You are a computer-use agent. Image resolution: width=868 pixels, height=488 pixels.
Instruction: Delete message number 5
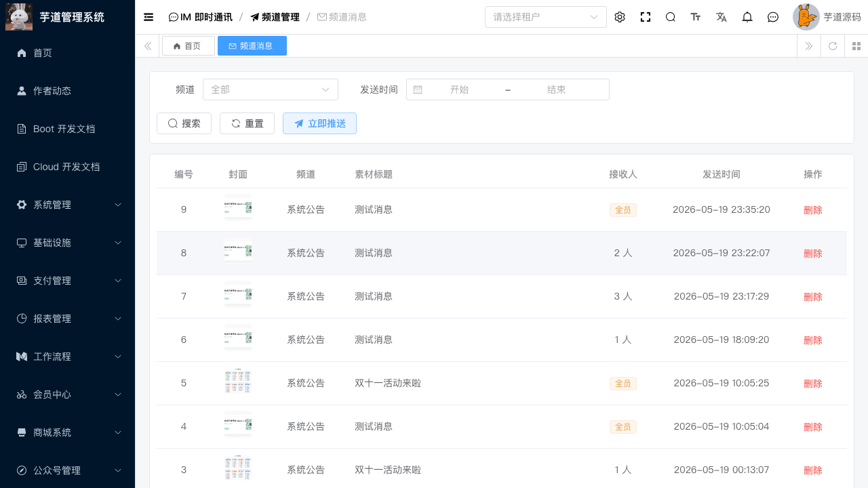813,384
